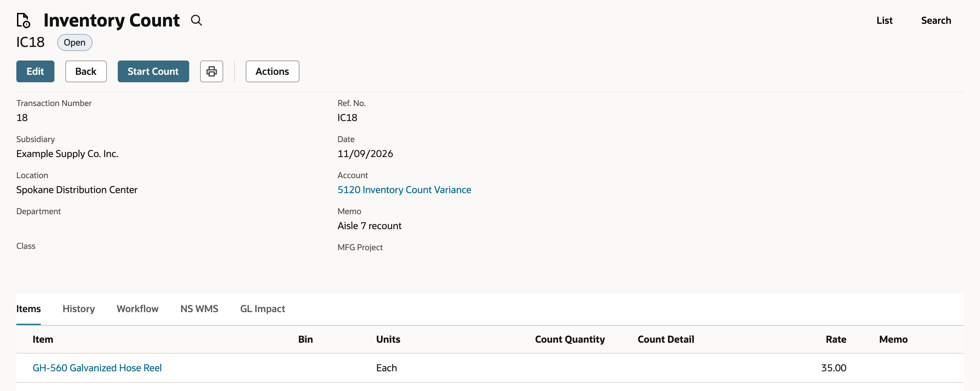Click the Each units cell
Image resolution: width=980 pixels, height=391 pixels.
tap(387, 368)
